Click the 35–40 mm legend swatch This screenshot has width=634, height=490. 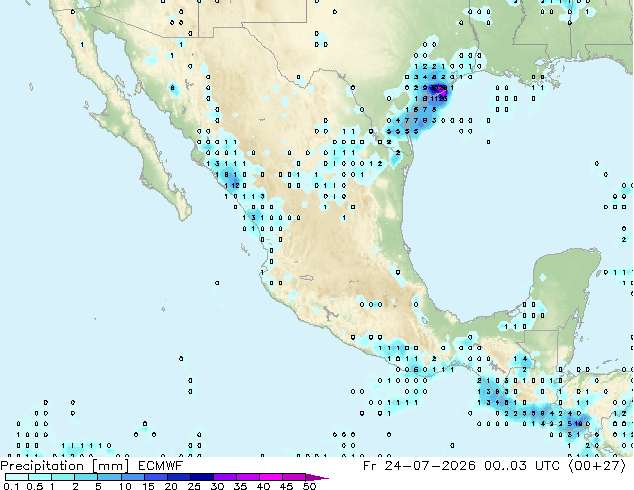(x=247, y=477)
